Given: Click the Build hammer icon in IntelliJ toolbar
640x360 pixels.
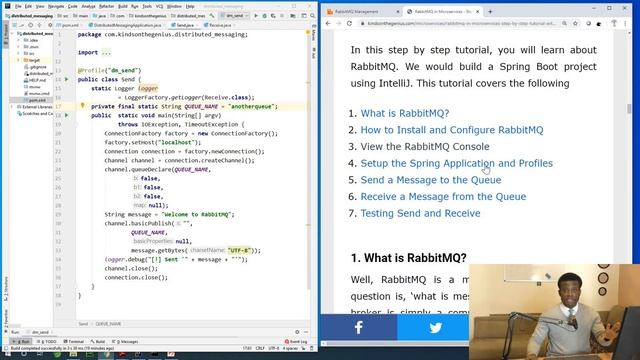Looking at the screenshot, I should [x=212, y=16].
